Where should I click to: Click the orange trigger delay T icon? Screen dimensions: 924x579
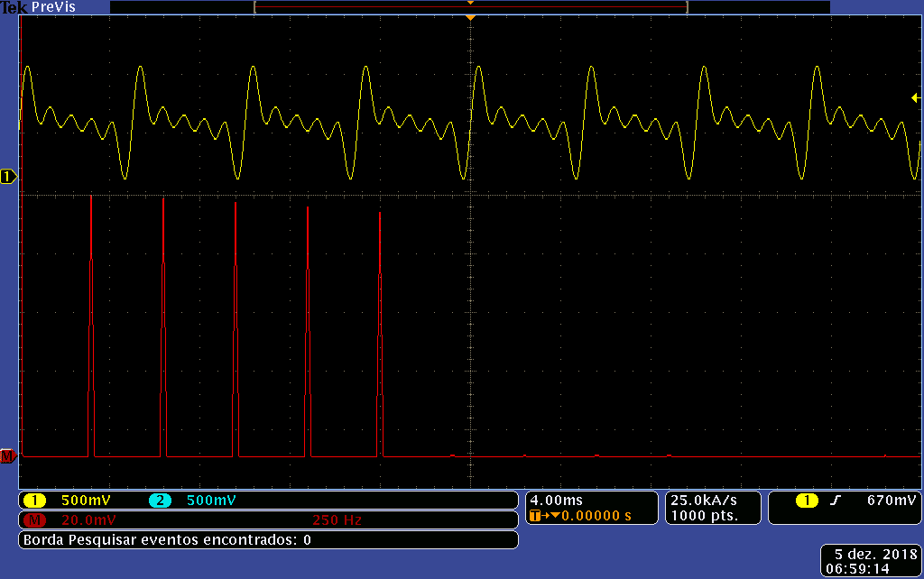coord(535,516)
